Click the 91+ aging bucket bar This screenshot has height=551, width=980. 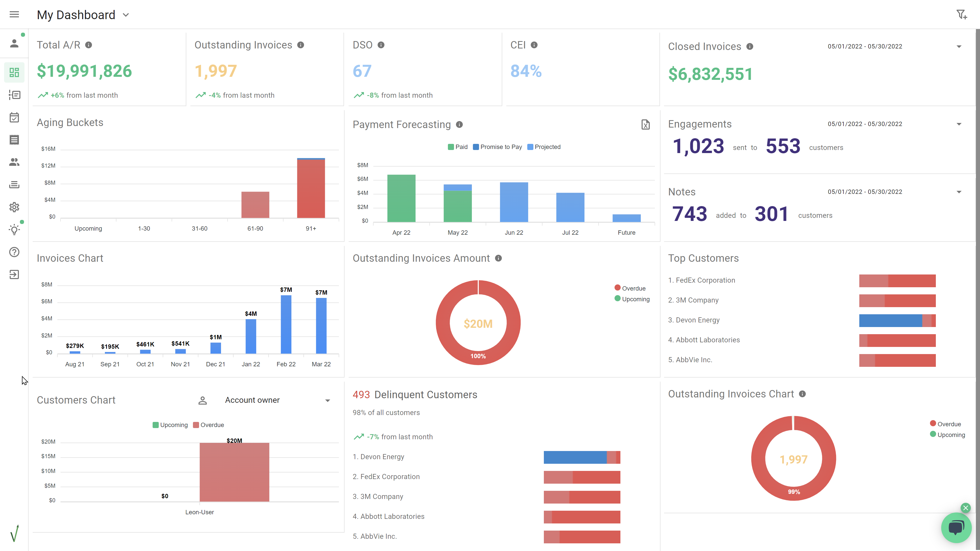click(311, 188)
